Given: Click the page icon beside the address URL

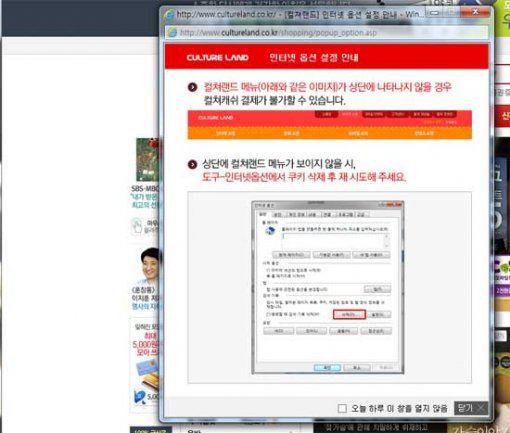Looking at the screenshot, I should click(x=172, y=32).
